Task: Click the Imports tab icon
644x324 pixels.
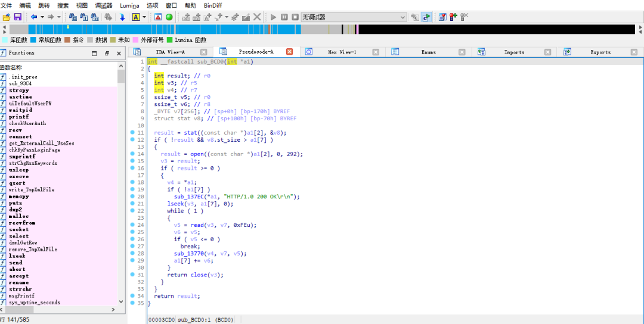Action: tap(482, 52)
